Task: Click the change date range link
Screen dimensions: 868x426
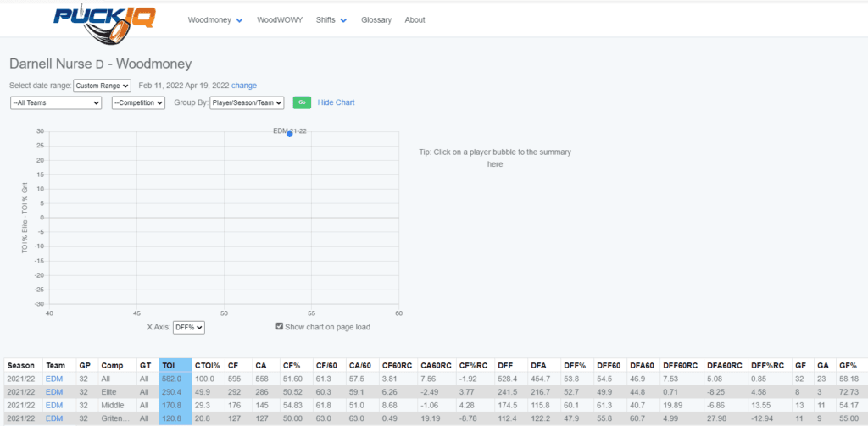Action: tap(244, 86)
